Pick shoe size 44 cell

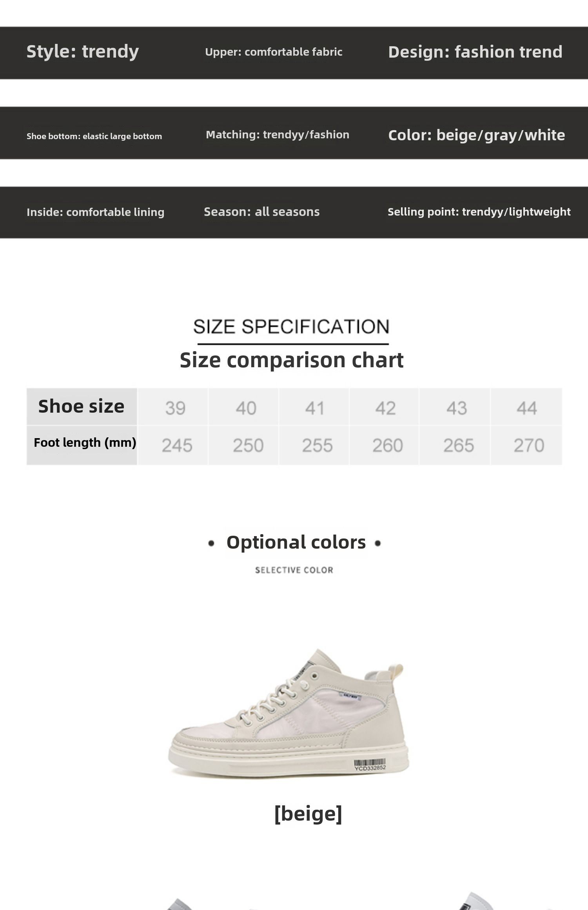click(x=526, y=408)
